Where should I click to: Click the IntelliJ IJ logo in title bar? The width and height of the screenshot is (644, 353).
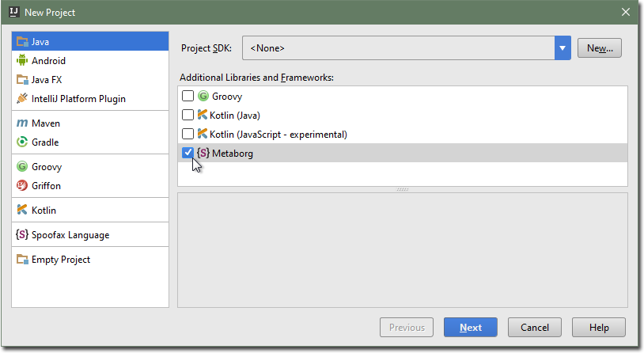pyautogui.click(x=14, y=12)
